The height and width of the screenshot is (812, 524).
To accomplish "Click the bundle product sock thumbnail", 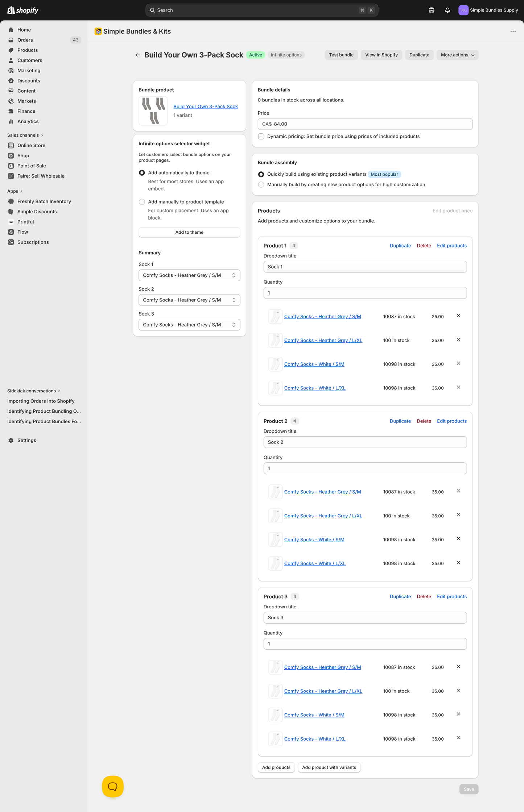I will tap(153, 111).
